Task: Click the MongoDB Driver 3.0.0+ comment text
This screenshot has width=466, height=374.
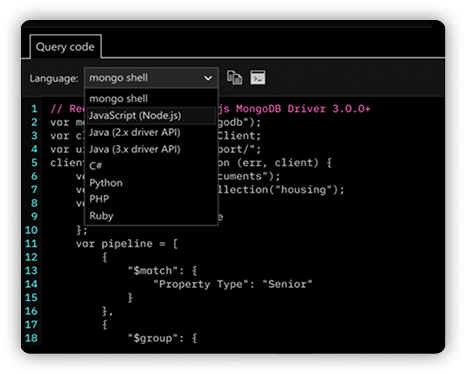Action: (x=303, y=109)
